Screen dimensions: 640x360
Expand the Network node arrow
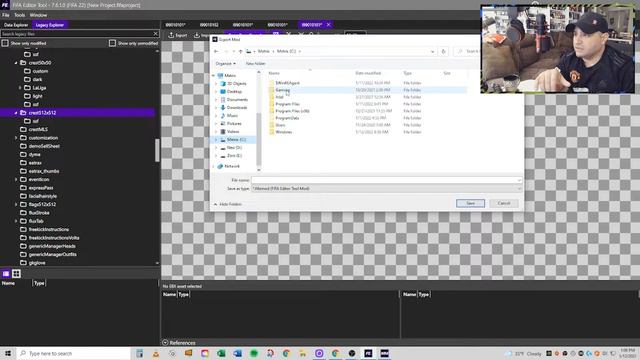[x=213, y=167]
